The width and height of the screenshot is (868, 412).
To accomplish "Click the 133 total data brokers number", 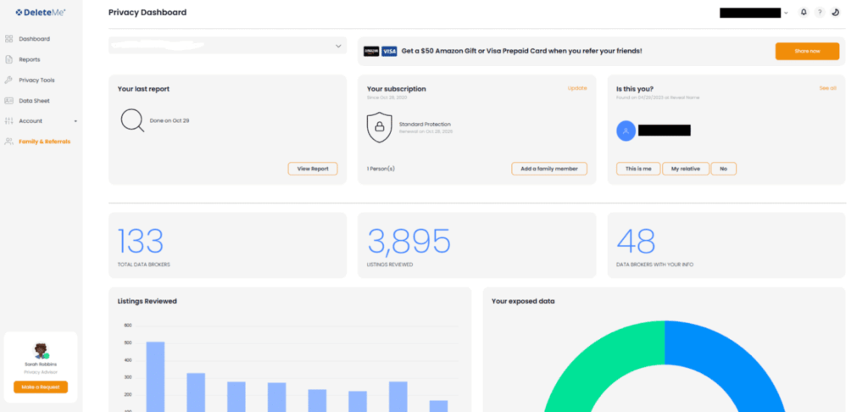I will pos(141,241).
